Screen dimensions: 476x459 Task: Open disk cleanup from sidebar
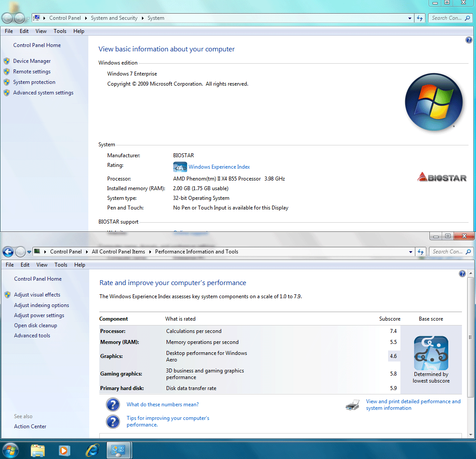[x=36, y=325]
